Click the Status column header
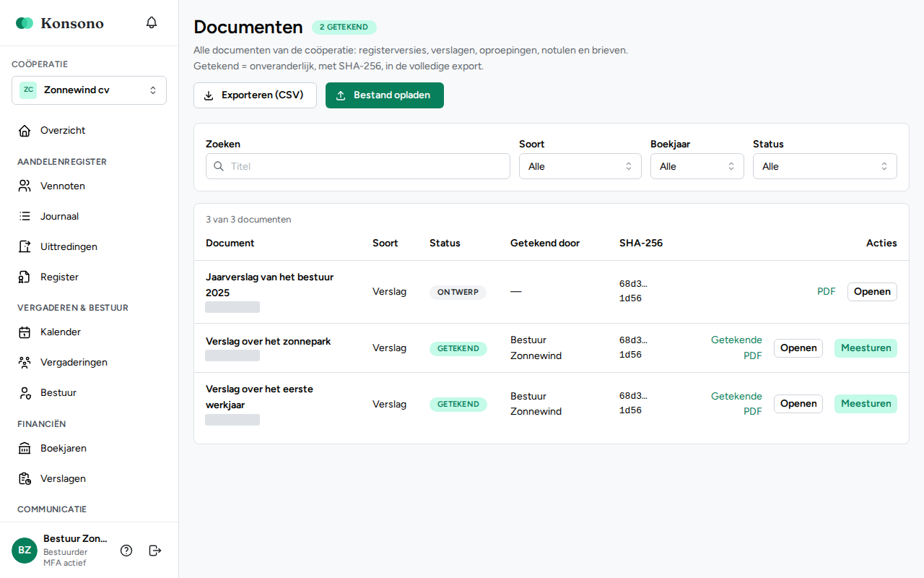 (445, 243)
